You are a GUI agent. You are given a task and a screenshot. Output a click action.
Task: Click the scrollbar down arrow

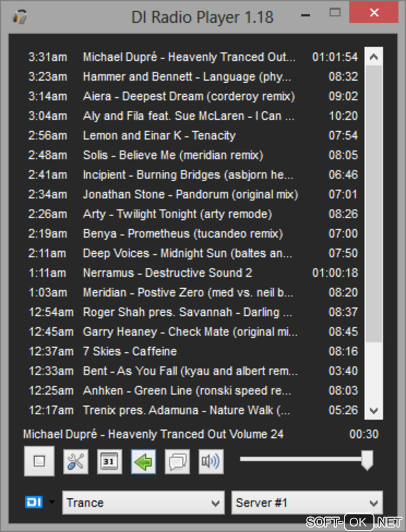[374, 411]
